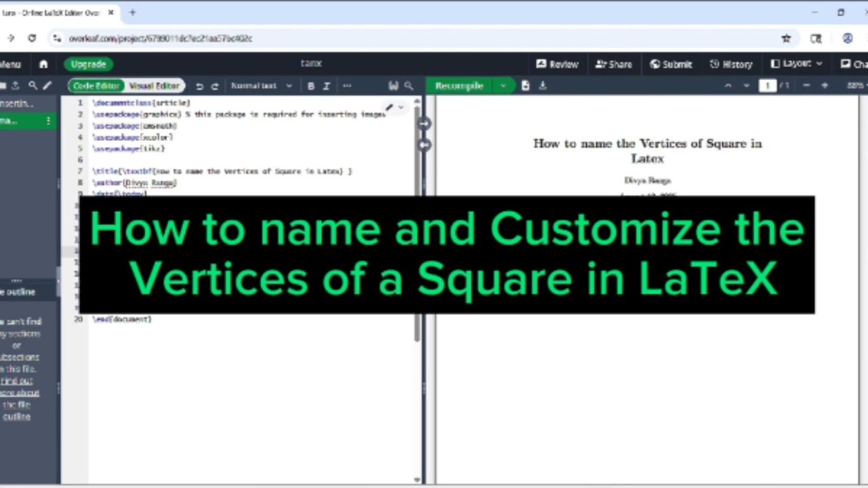The height and width of the screenshot is (488, 868).
Task: Expand the Recompile options arrow
Action: pos(503,86)
